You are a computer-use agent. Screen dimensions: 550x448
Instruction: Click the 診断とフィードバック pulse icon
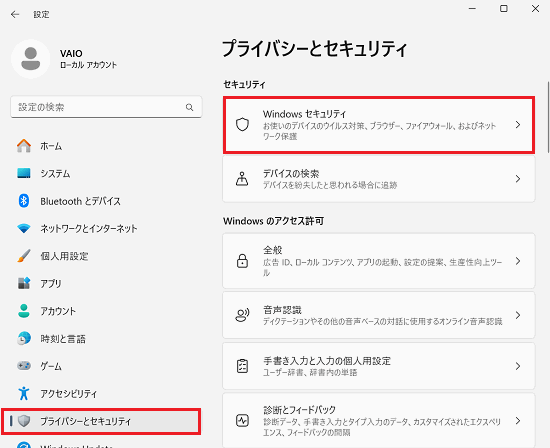(242, 420)
